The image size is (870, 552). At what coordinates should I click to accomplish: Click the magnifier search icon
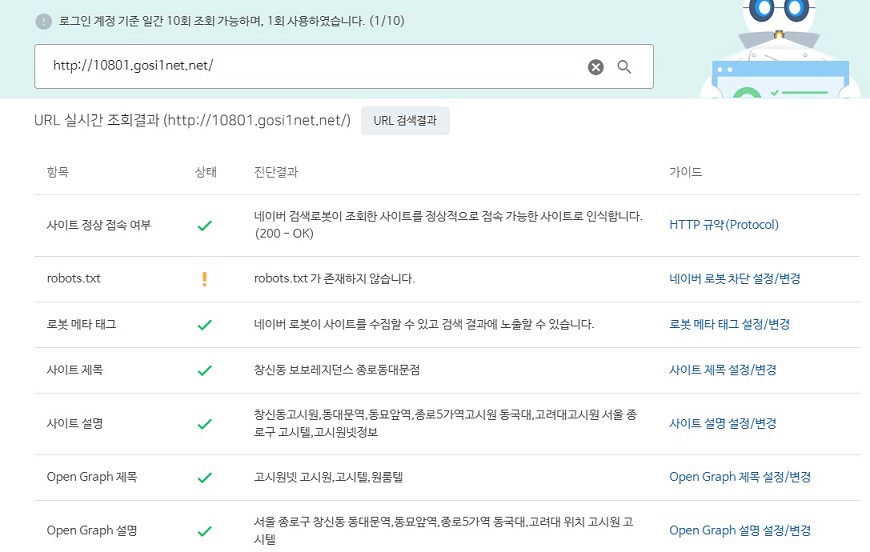[x=625, y=67]
